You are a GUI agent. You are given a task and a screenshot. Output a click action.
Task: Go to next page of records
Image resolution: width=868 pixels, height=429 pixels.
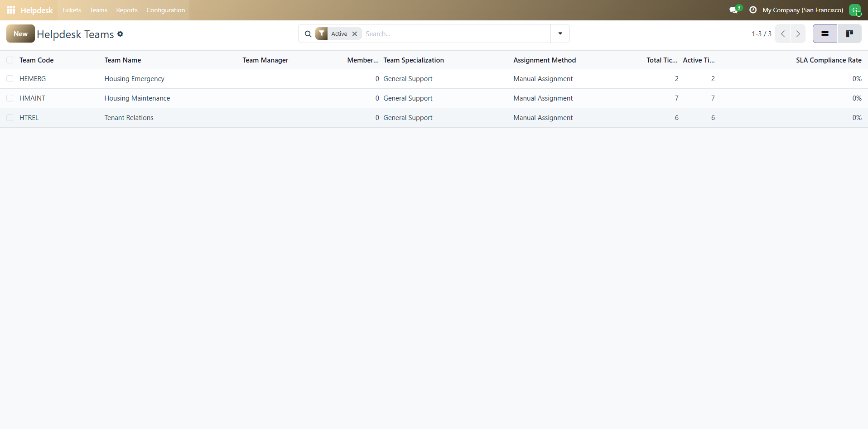(x=798, y=34)
